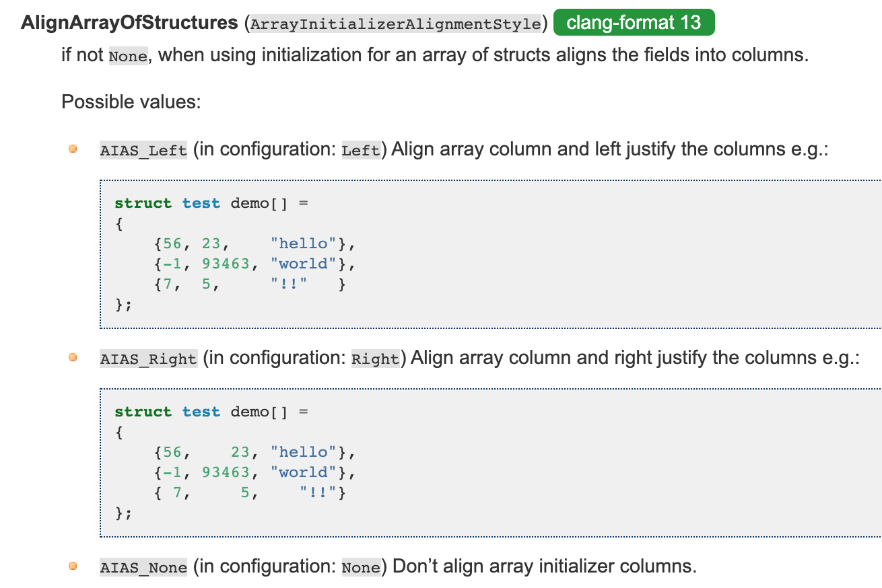
Task: Click 'test' type name in the AIAS_Left example
Action: (201, 203)
